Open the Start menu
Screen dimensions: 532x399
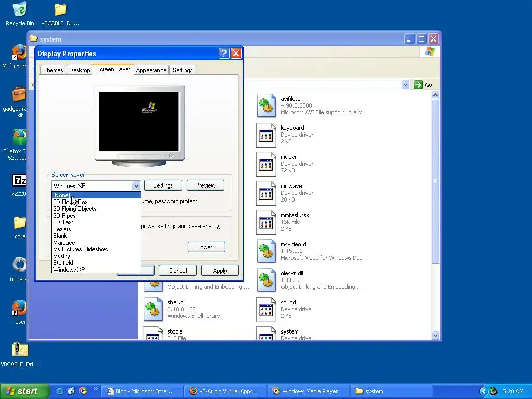point(24,391)
